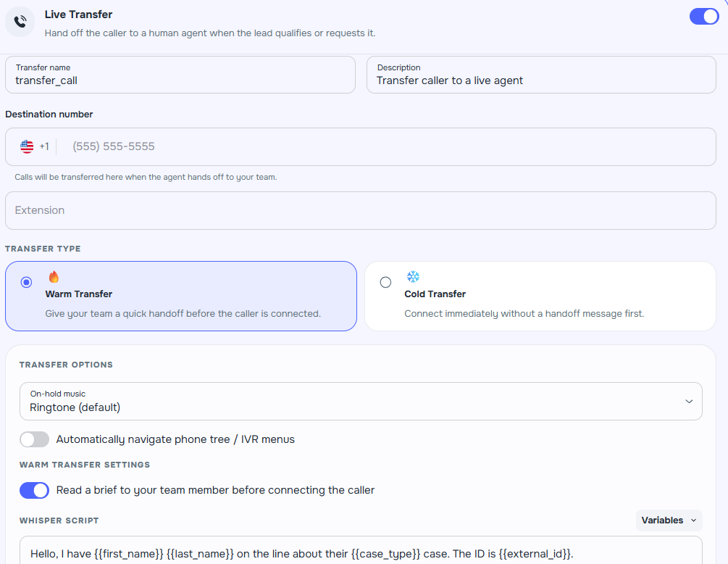This screenshot has width=728, height=564.
Task: Click the Cold Transfer snowflake icon
Action: 413,277
